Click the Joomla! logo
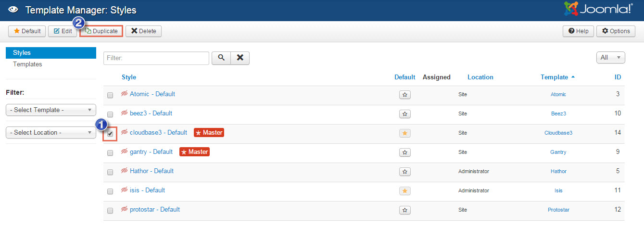The image size is (644, 227). click(x=598, y=9)
